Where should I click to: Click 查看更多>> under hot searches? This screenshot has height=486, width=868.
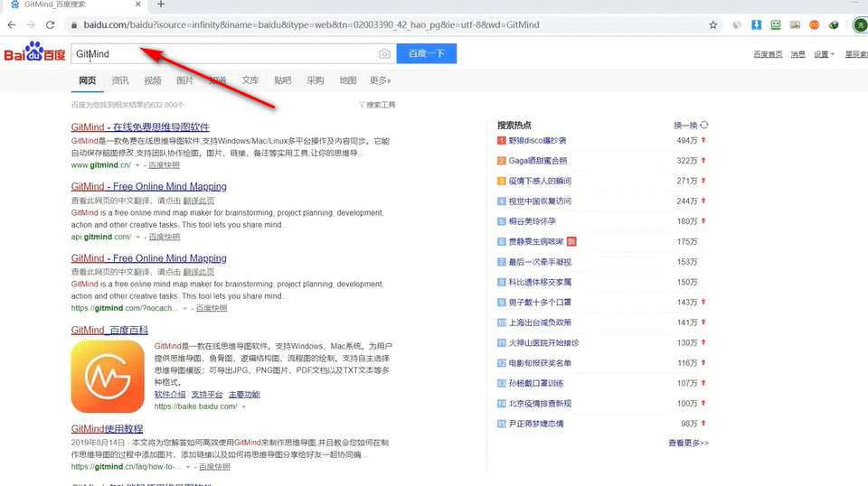688,443
